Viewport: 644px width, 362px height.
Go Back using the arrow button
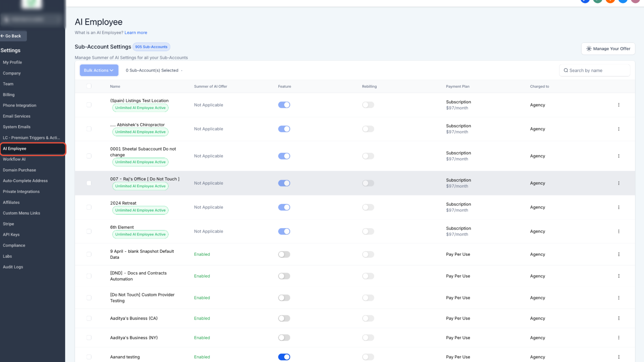pos(13,36)
